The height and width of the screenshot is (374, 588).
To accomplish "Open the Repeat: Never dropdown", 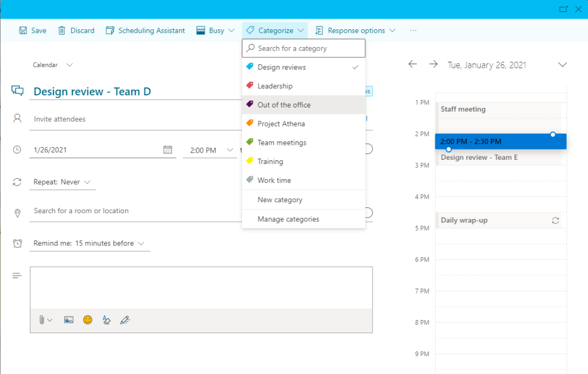I will click(62, 182).
